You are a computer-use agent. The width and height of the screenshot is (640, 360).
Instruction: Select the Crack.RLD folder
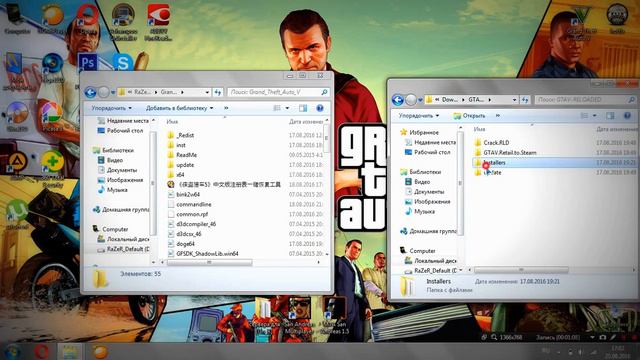click(496, 142)
